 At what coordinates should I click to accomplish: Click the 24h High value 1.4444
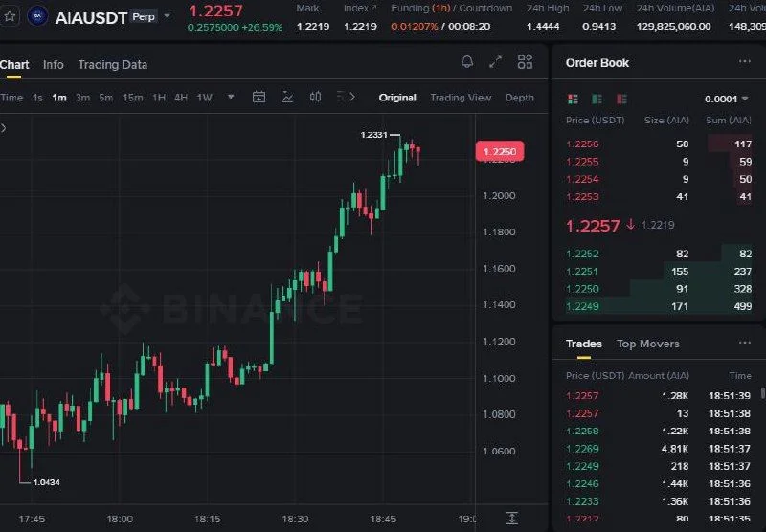click(543, 27)
